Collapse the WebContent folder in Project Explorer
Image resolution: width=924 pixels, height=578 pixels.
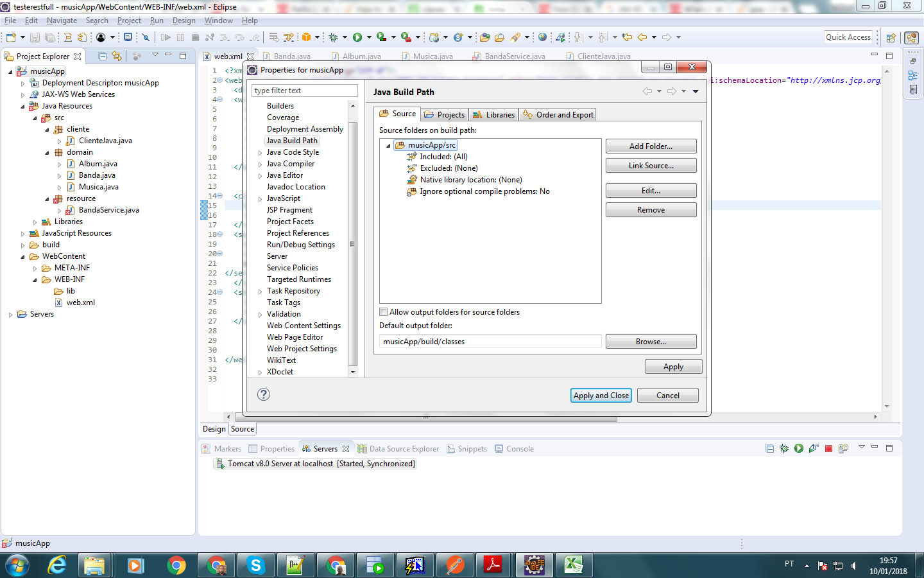pos(23,257)
